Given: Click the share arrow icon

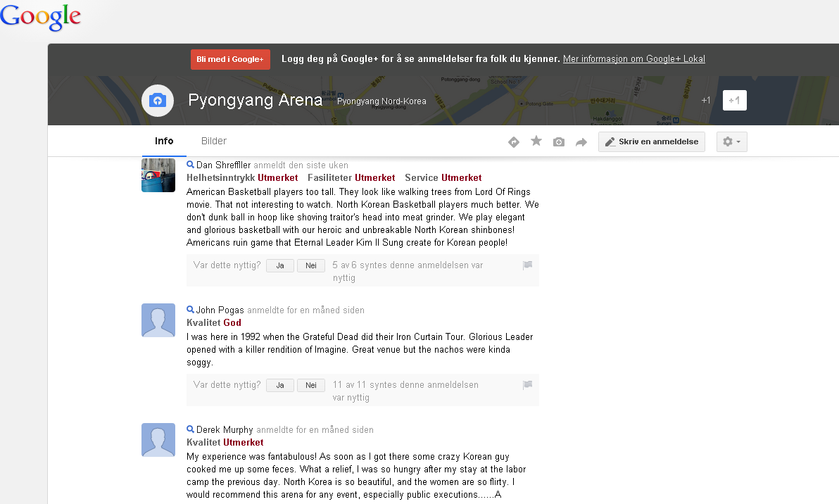Looking at the screenshot, I should click(581, 142).
